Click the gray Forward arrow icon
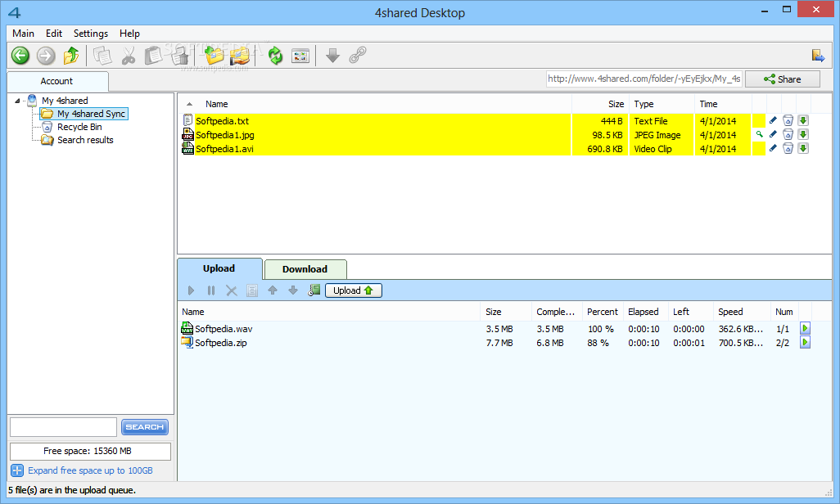This screenshot has height=504, width=840. (46, 55)
